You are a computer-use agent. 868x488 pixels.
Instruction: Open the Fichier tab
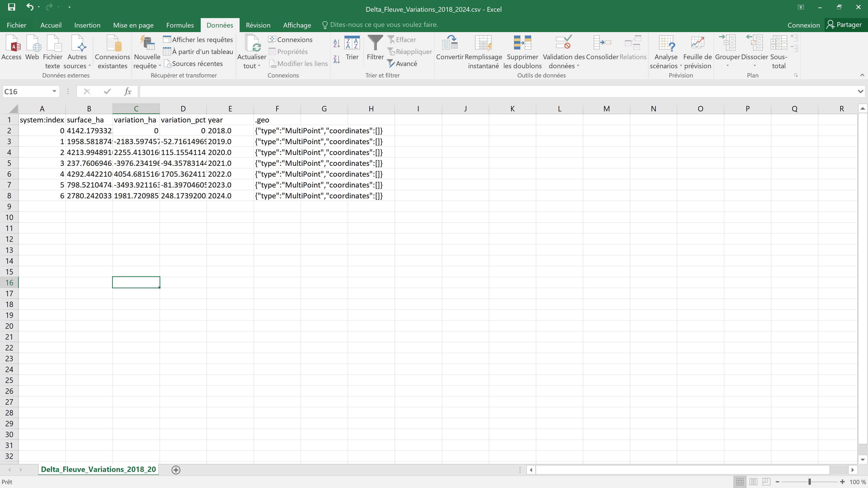[16, 25]
